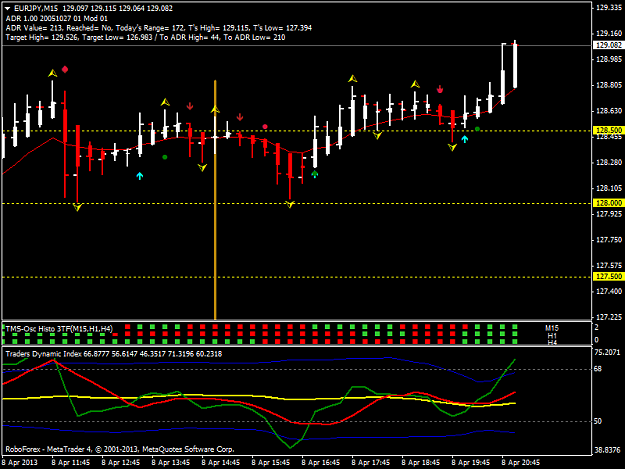Select the red down arrow near 8 Apr 19:30
This screenshot has width=625, height=469.
pos(440,89)
